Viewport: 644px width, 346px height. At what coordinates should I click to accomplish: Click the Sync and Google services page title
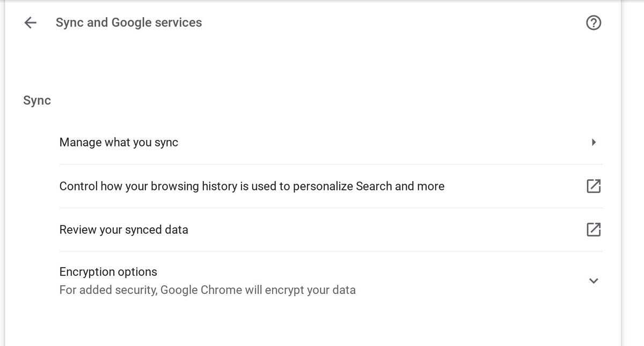click(129, 23)
